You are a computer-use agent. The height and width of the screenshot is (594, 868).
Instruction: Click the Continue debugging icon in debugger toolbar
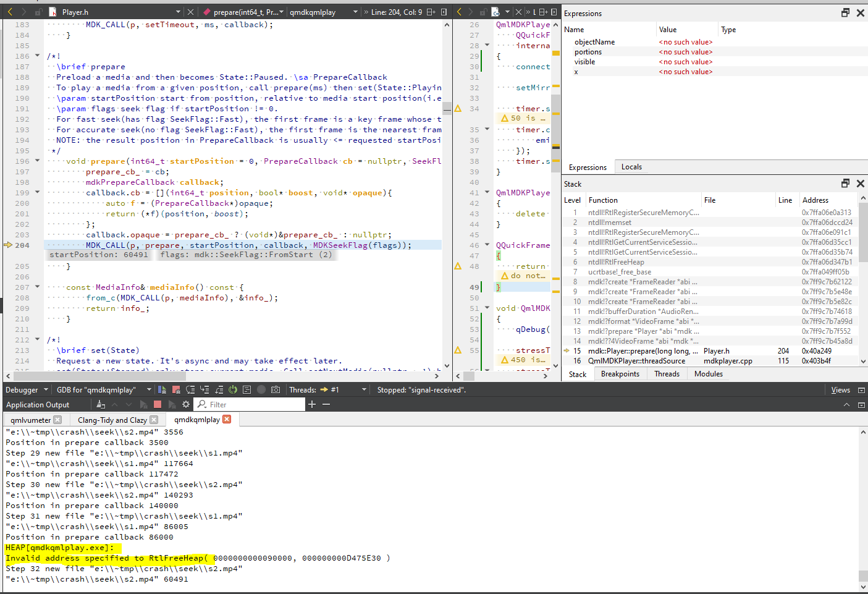[x=162, y=389]
